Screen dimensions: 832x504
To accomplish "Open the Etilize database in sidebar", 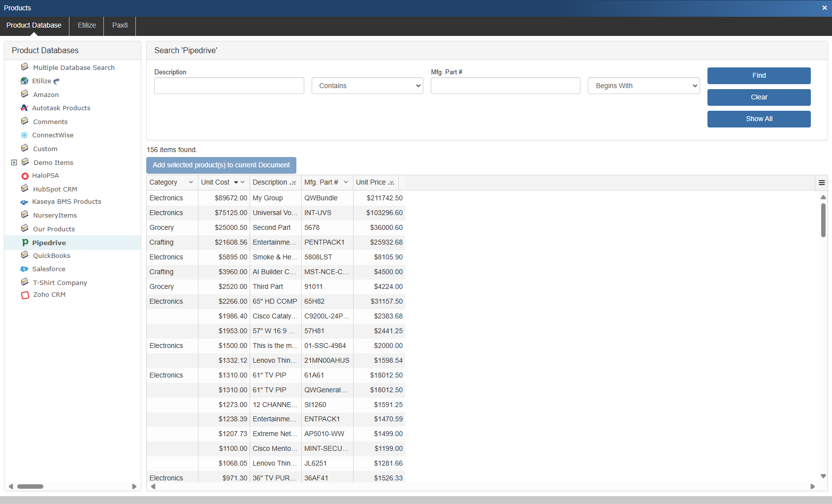I will point(41,81).
